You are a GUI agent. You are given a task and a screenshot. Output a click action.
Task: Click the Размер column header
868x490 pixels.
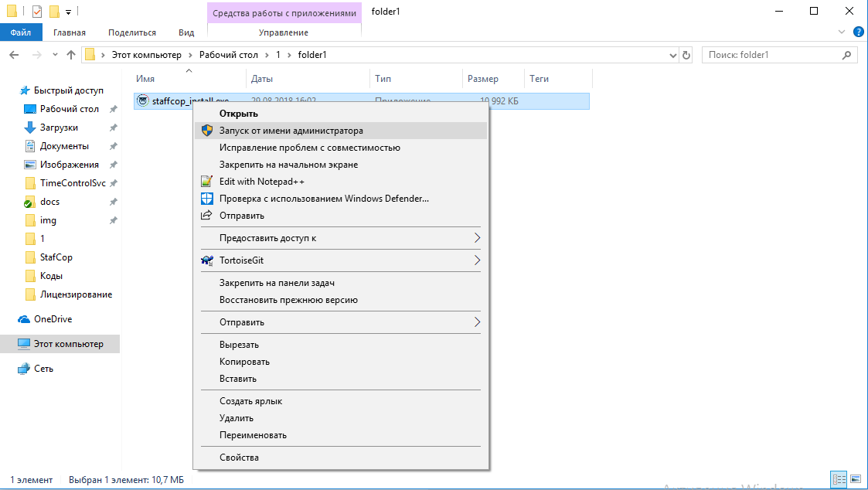click(493, 79)
